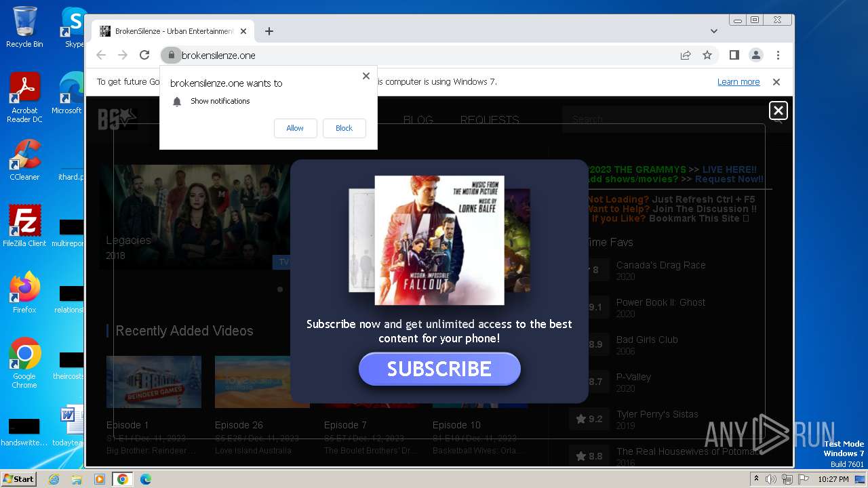
Task: Open the Chrome side panel
Action: [x=734, y=55]
